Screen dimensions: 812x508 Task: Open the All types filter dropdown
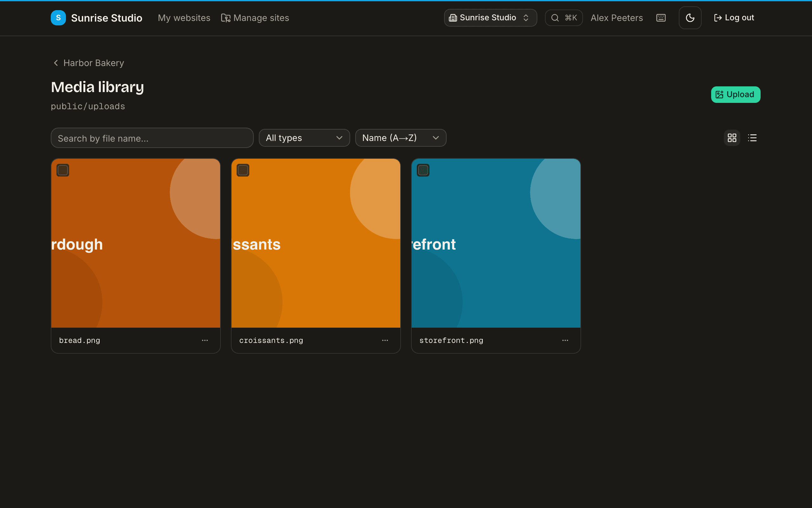(x=304, y=138)
